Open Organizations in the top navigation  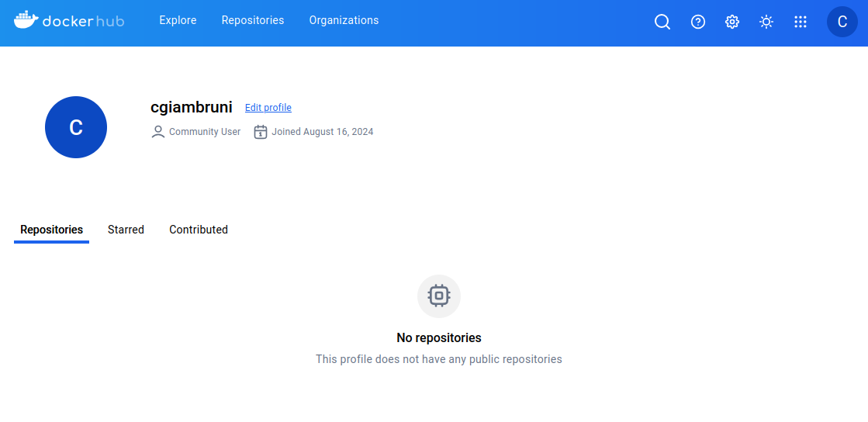point(344,20)
